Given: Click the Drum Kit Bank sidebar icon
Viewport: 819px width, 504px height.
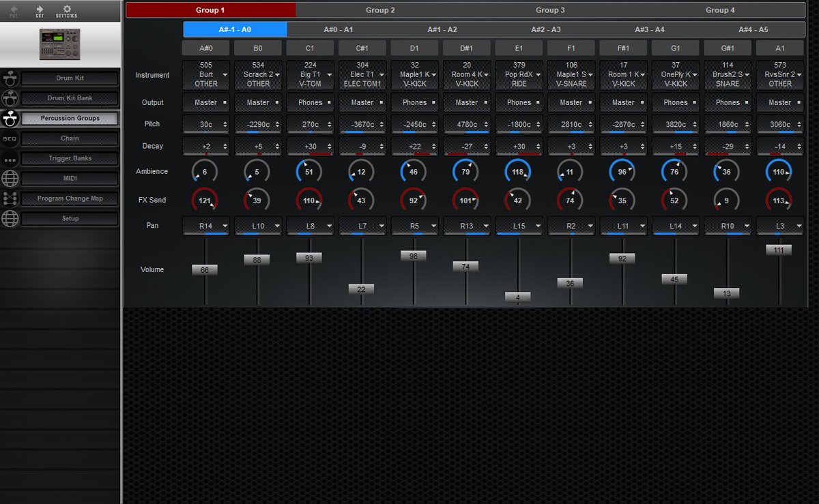Looking at the screenshot, I should [x=10, y=98].
